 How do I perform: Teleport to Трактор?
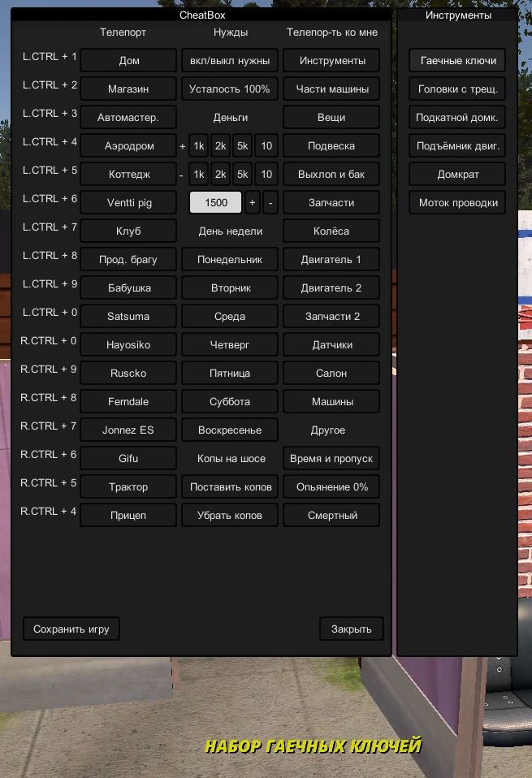(128, 486)
